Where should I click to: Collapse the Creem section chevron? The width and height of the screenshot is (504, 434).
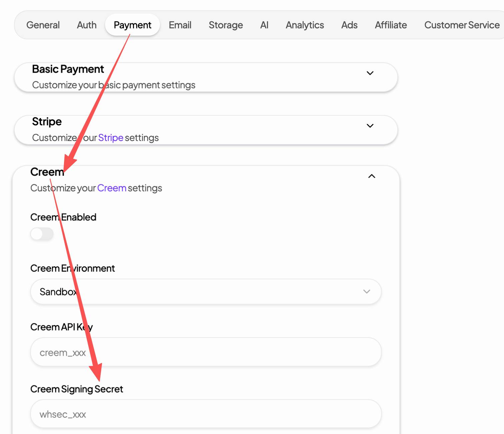tap(371, 176)
